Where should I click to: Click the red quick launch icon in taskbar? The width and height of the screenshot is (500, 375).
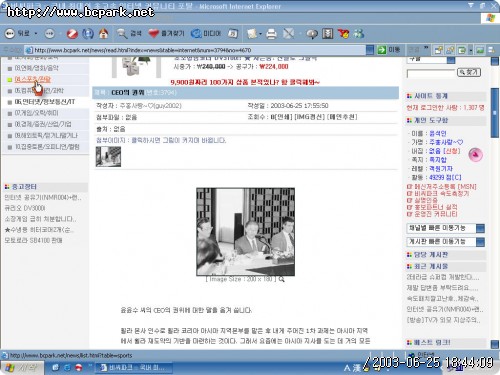(79, 368)
